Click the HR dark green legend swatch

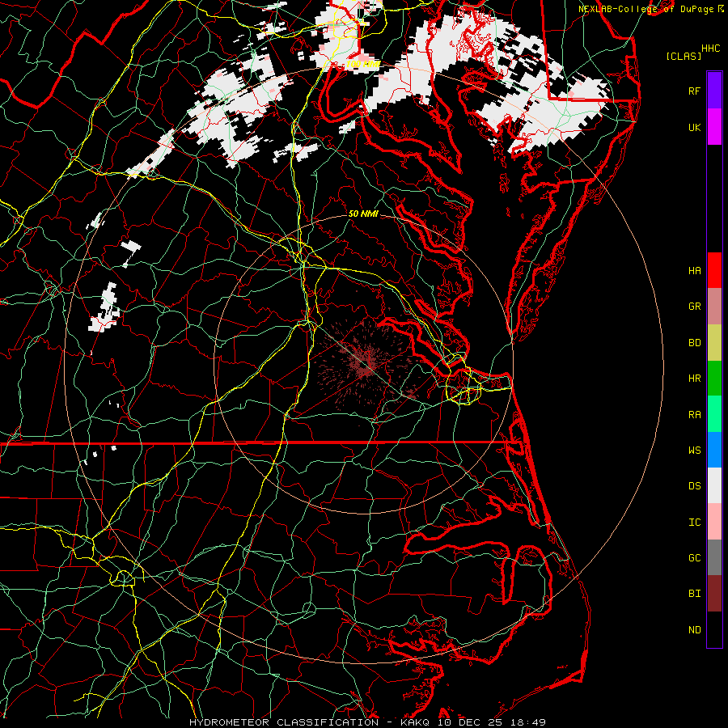coord(714,379)
